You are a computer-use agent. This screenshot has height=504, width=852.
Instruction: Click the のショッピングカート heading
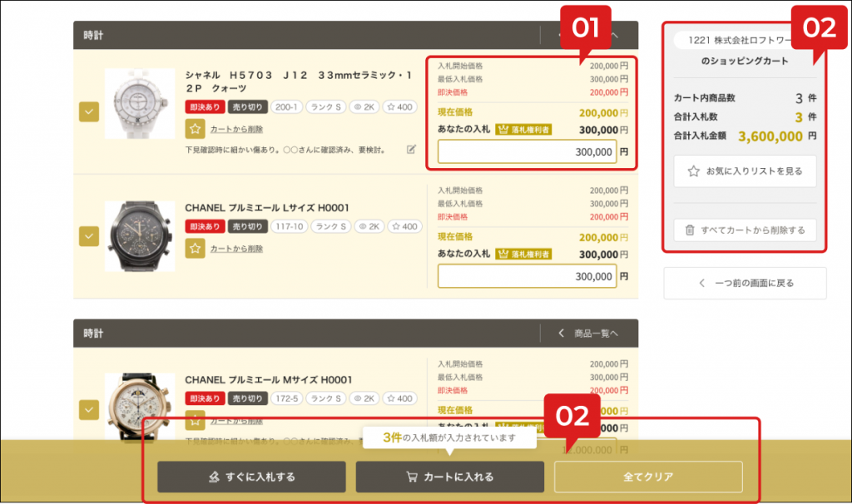point(745,61)
